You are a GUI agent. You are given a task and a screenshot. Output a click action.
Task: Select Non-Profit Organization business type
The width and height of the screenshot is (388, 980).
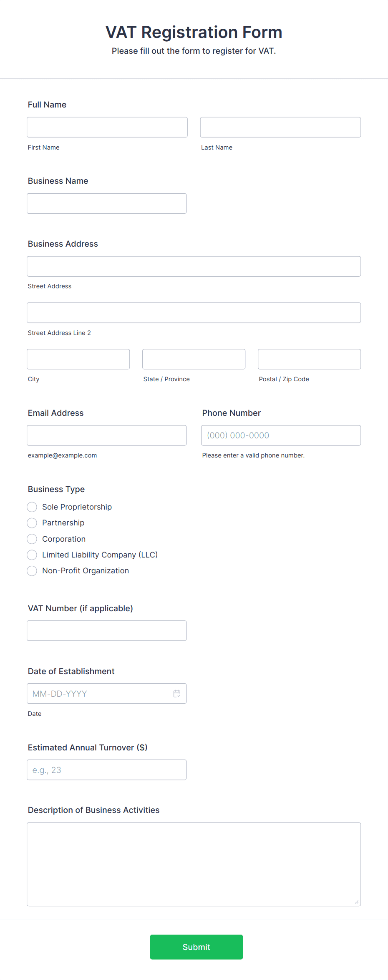click(32, 570)
